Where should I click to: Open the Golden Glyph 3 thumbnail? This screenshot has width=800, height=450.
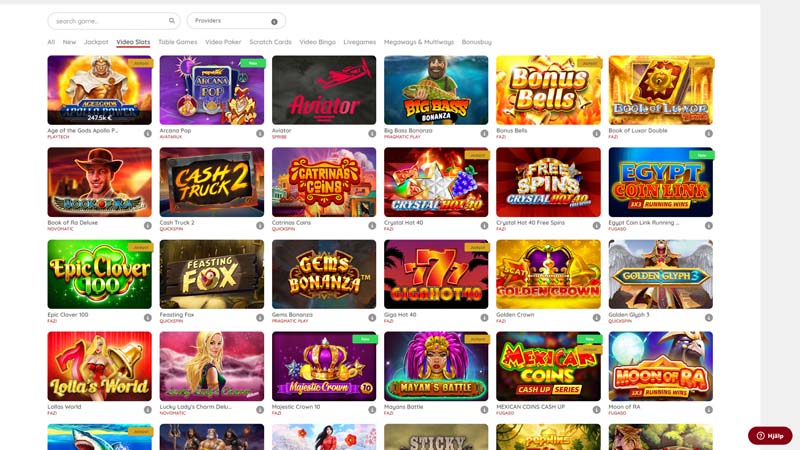click(661, 274)
